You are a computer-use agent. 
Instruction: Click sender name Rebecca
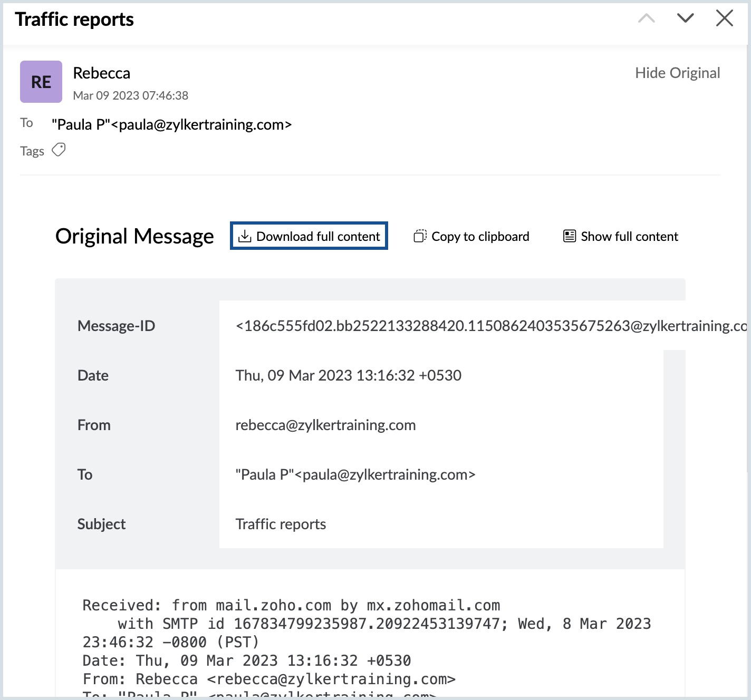pyautogui.click(x=101, y=73)
